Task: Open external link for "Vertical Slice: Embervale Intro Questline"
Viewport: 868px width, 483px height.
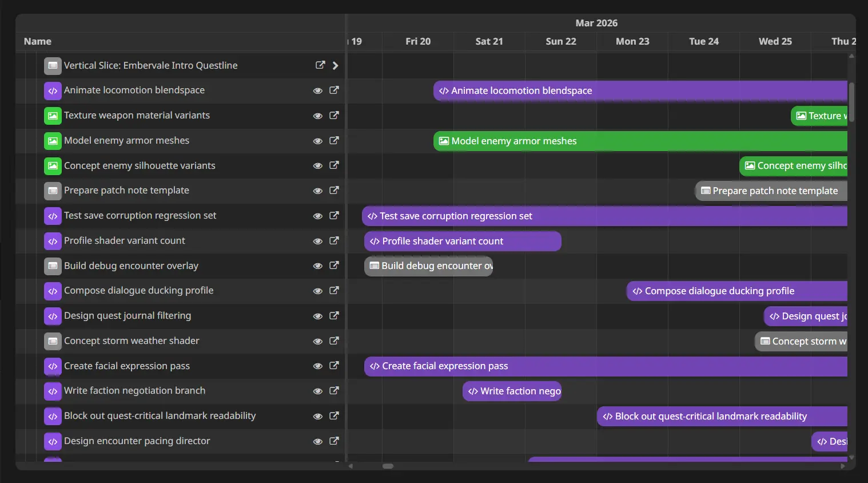Action: coord(320,65)
